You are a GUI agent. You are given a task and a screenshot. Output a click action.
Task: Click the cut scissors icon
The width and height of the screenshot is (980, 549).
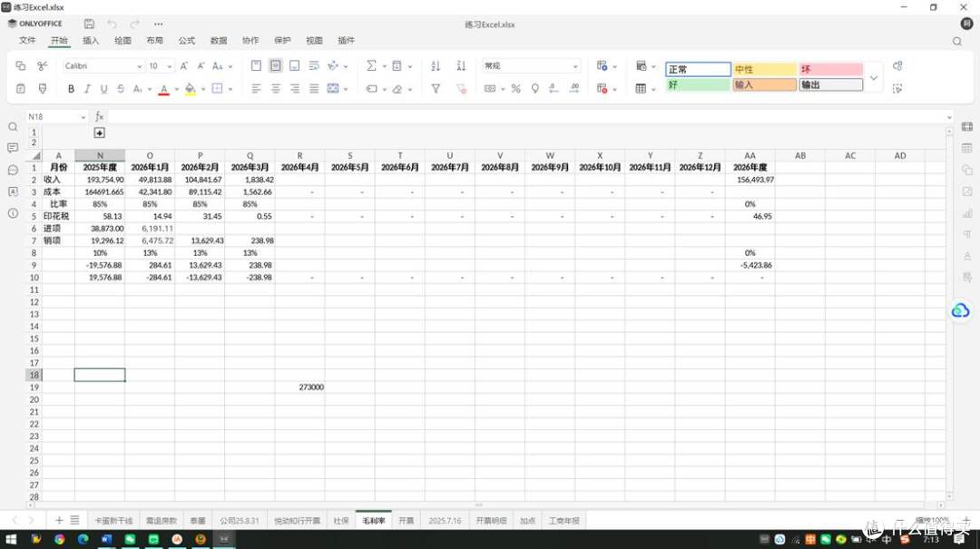(43, 65)
